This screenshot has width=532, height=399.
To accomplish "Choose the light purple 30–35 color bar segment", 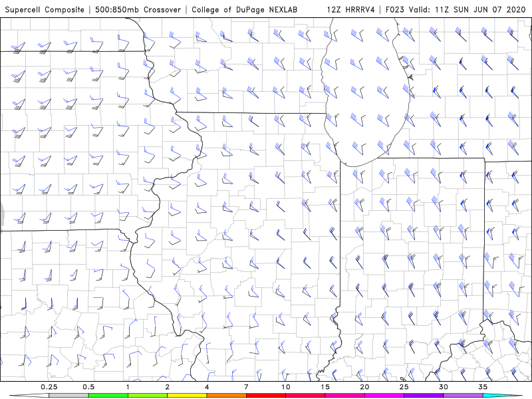I will [x=463, y=396].
